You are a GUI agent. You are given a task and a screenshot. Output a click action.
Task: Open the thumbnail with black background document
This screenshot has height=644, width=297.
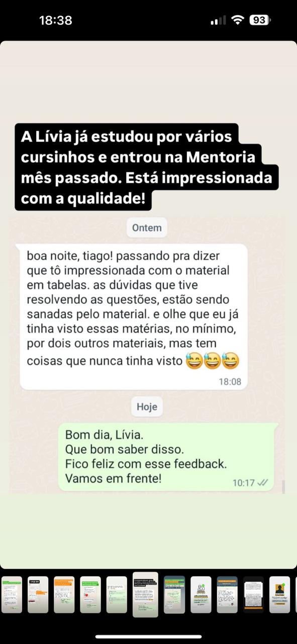[x=253, y=595]
